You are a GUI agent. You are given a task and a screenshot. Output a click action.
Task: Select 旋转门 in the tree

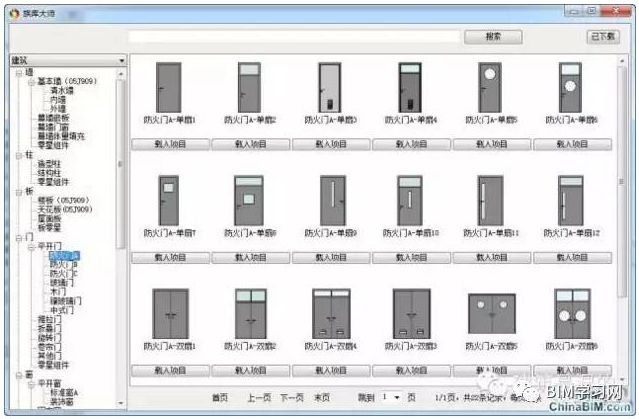click(x=49, y=338)
